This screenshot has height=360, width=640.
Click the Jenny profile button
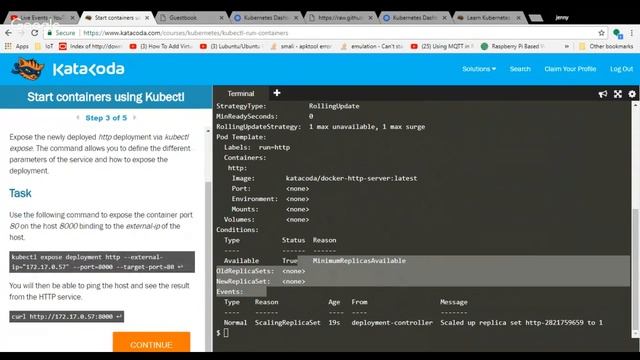click(x=562, y=18)
